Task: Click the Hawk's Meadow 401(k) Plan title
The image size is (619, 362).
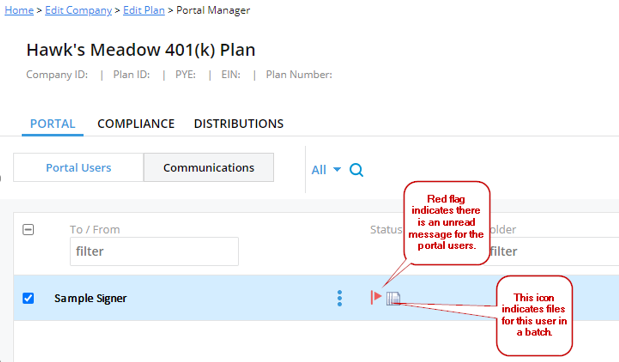Action: tap(141, 50)
